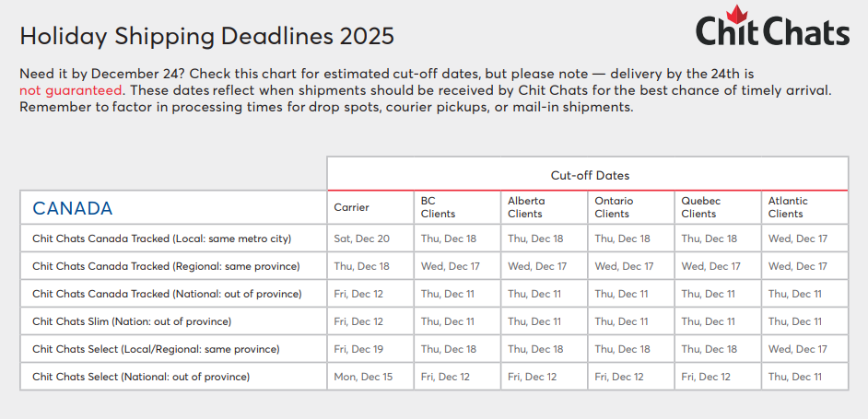Click the red "not guaranteed" text

[71, 90]
